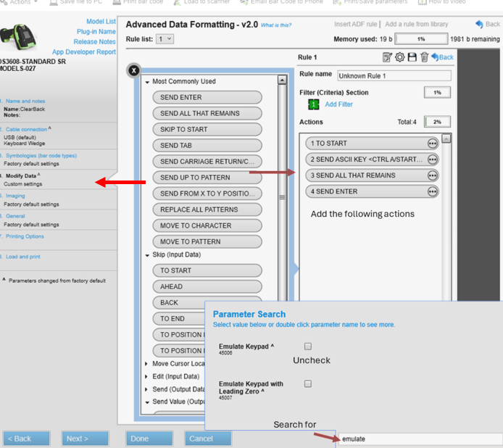Image resolution: width=503 pixels, height=448 pixels.
Task: Click the Memory used progress bar
Action: click(421, 39)
